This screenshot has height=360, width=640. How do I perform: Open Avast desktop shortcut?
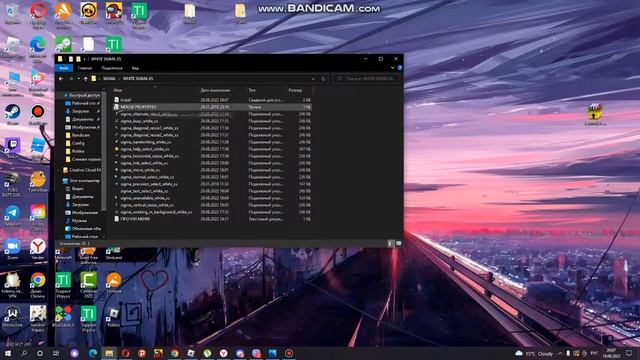point(63,14)
